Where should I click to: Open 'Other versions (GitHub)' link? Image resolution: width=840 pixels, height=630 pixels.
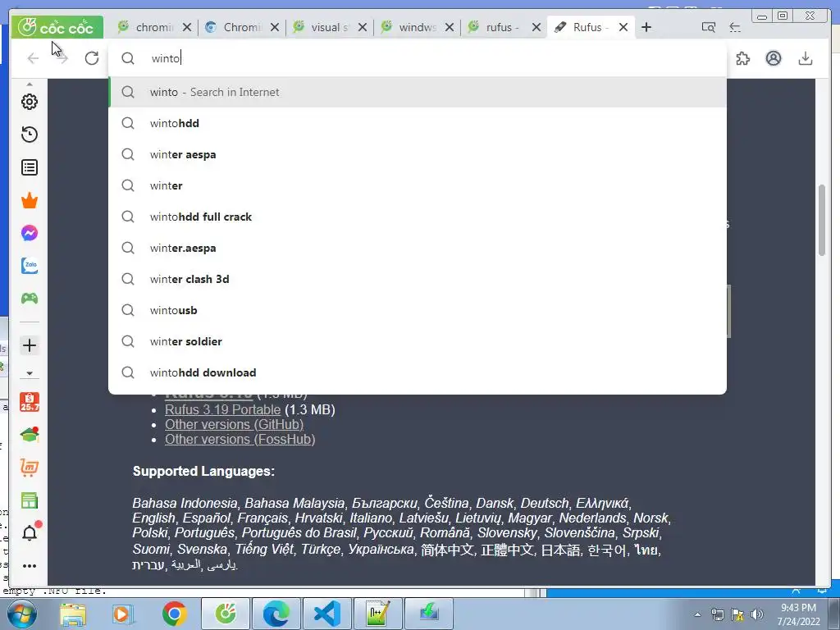tap(234, 424)
